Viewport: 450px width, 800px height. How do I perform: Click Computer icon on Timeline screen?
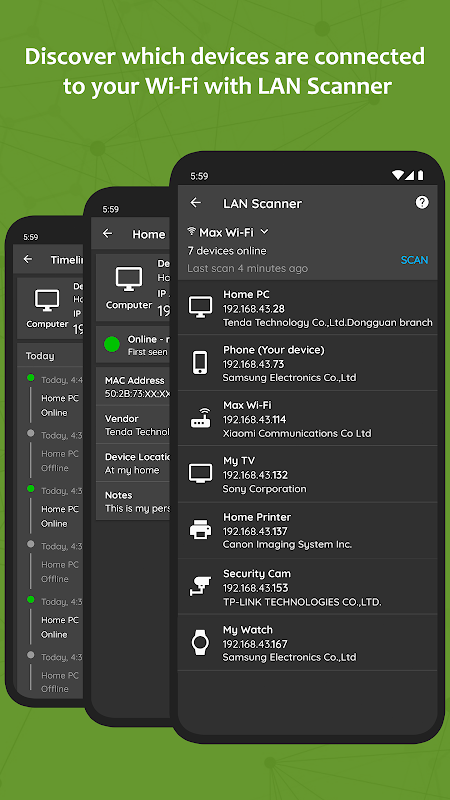(47, 300)
